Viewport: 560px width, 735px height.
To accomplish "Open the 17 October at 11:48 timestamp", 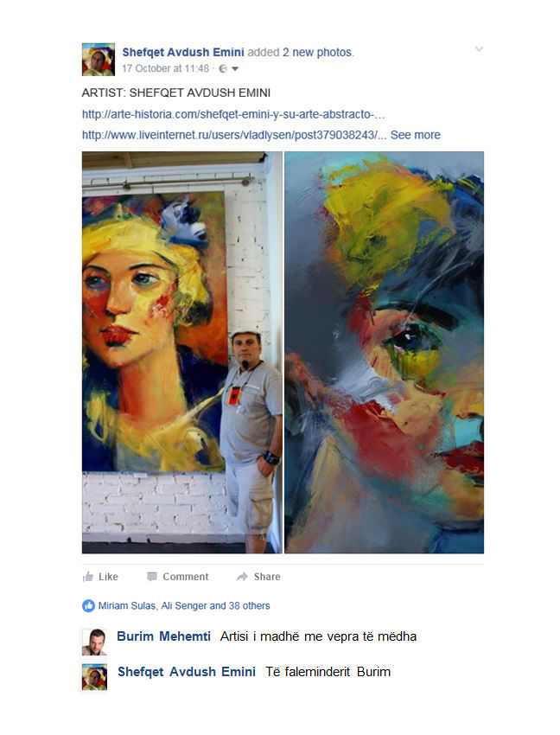I will pos(165,68).
